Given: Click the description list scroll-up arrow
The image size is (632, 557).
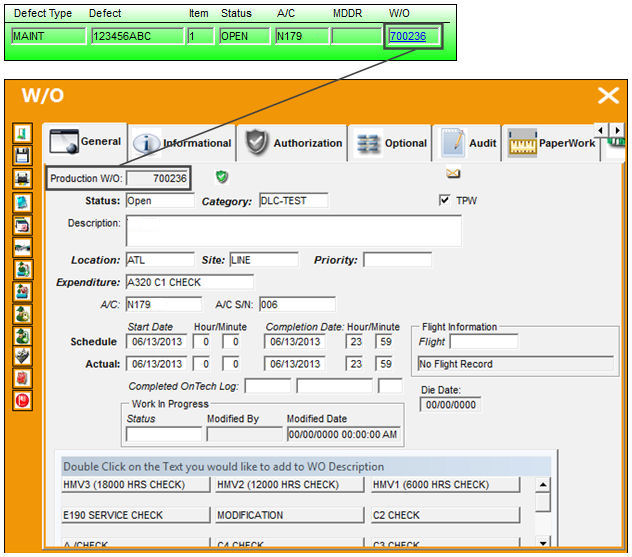Looking at the screenshot, I should pyautogui.click(x=543, y=484).
